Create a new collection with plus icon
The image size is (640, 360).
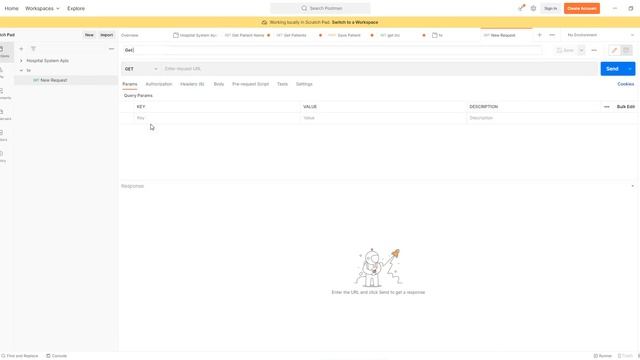[21, 49]
